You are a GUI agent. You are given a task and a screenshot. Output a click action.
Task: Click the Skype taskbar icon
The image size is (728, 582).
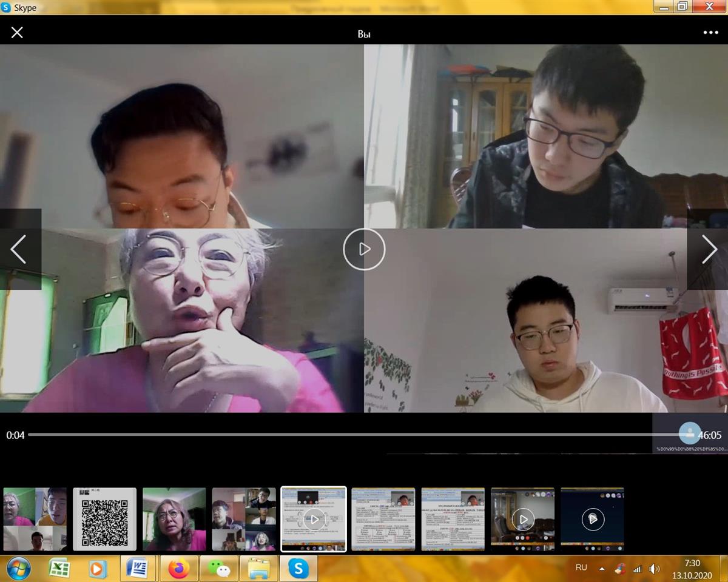(298, 569)
